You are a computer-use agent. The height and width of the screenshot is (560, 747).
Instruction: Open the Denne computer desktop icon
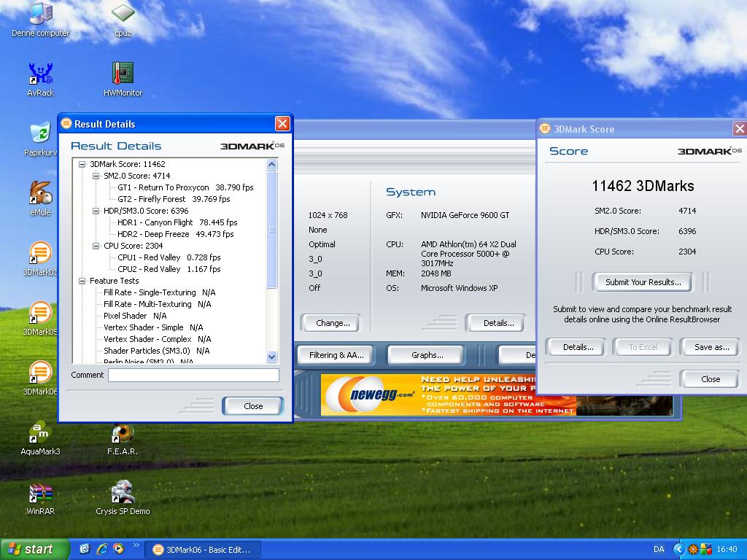[x=41, y=19]
